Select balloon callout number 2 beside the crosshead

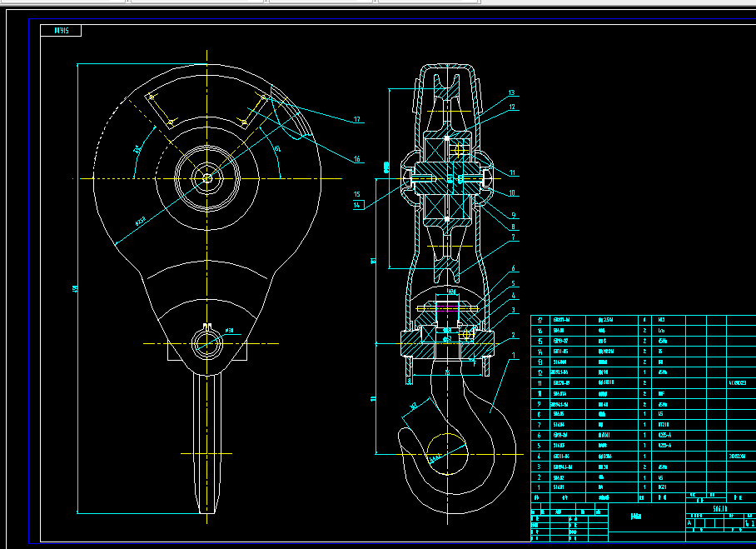[513, 335]
